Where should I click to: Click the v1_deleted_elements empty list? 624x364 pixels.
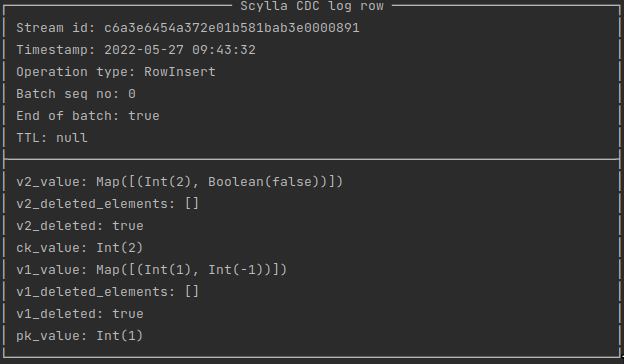click(x=192, y=292)
